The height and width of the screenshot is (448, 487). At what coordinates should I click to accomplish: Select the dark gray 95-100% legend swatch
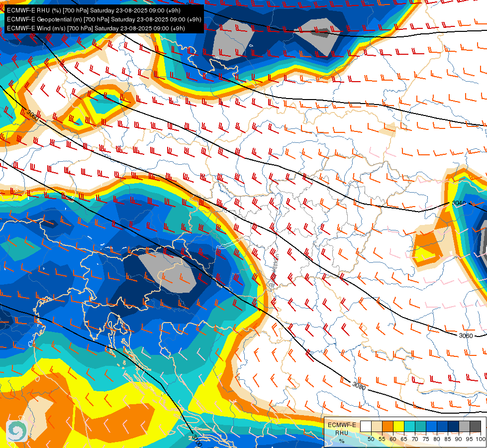tap(475, 427)
